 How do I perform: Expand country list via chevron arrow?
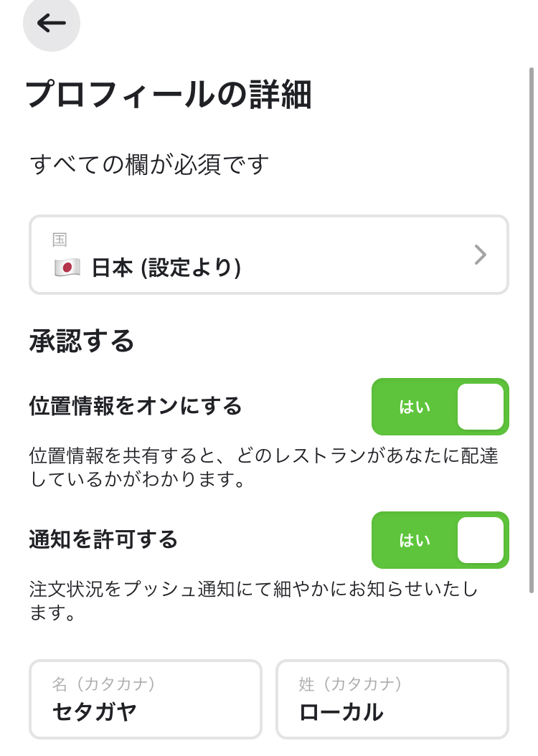coord(480,255)
